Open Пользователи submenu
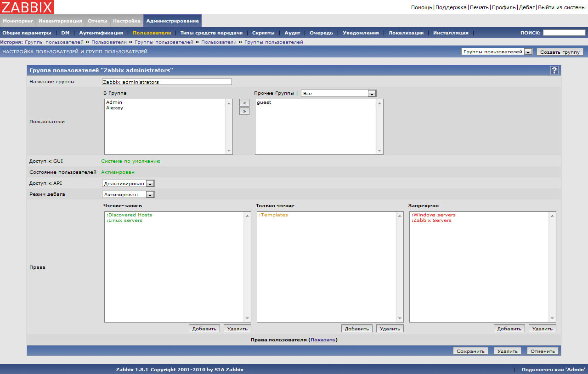 pos(152,33)
